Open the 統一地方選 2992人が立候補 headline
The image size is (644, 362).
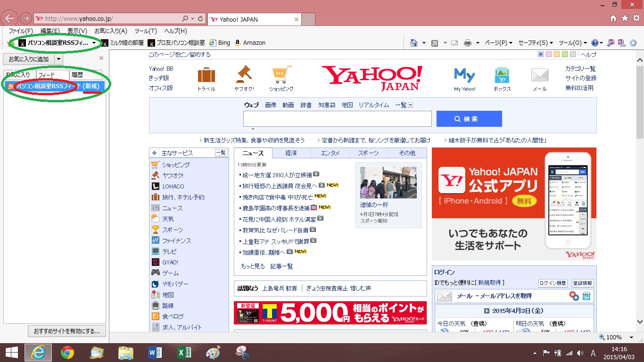click(277, 175)
